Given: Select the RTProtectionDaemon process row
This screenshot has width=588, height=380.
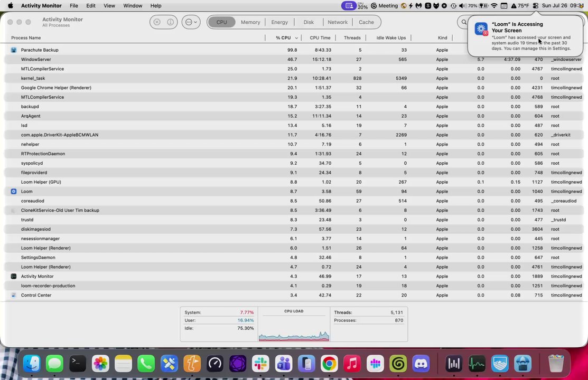Looking at the screenshot, I should (294, 154).
